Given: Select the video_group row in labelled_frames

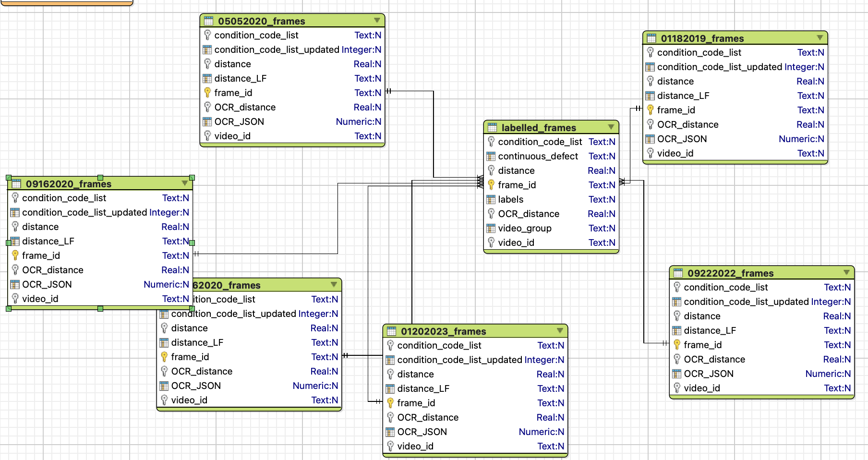Looking at the screenshot, I should pyautogui.click(x=551, y=228).
